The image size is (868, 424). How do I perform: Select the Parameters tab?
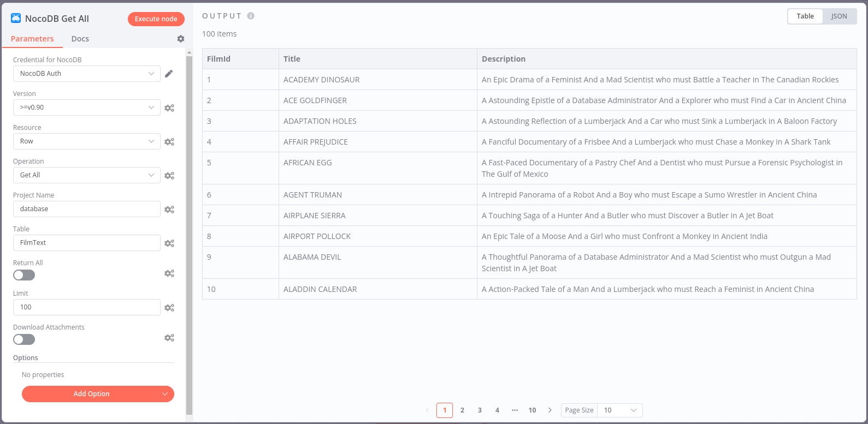click(x=32, y=39)
